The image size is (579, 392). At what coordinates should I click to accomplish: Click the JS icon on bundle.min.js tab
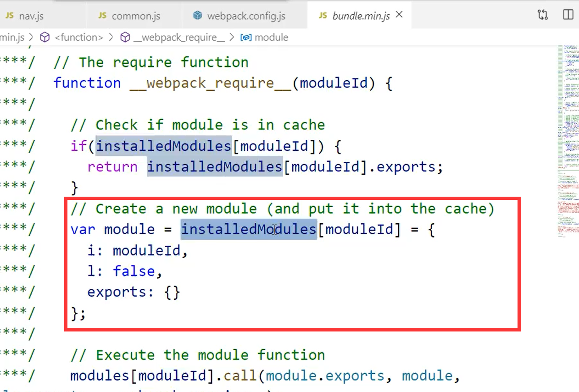[323, 16]
